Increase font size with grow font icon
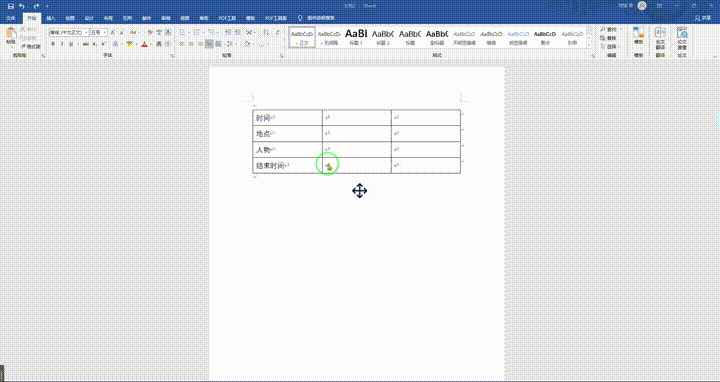 112,33
